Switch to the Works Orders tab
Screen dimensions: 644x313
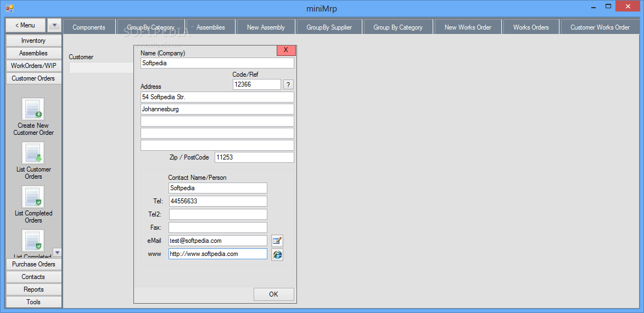coord(531,27)
